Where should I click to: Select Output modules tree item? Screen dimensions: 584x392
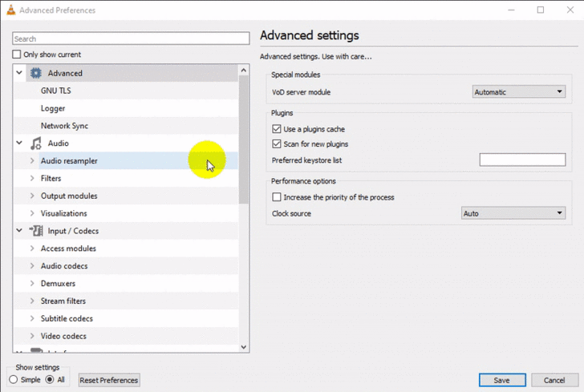(69, 196)
